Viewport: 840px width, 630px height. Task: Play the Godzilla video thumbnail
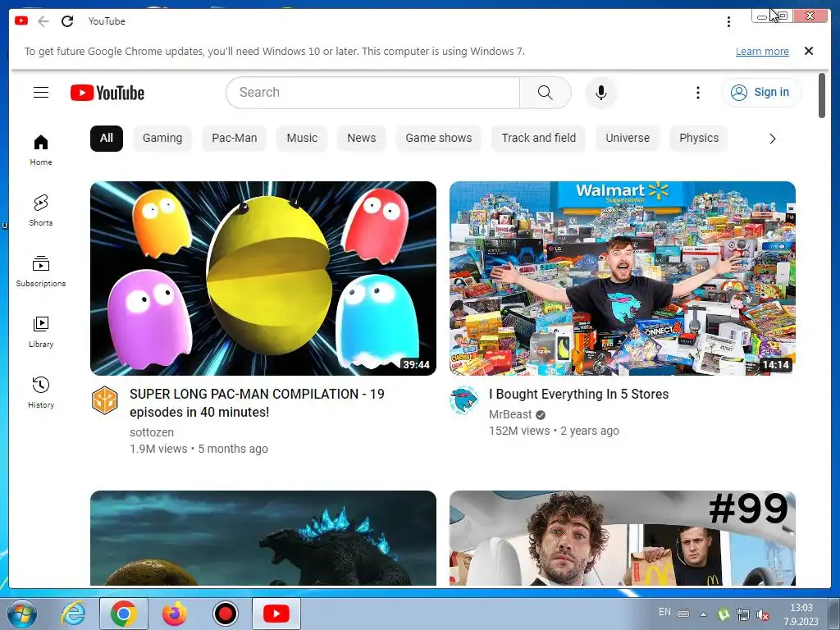(263, 538)
